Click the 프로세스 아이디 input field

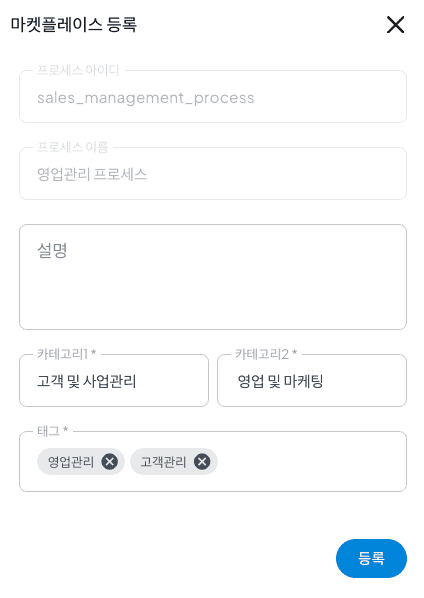213,96
